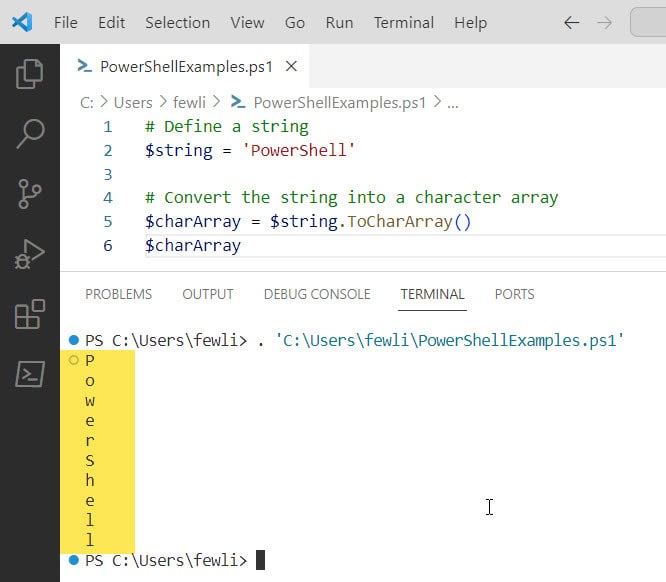
Task: Click the C: breadcrumb segment
Action: pos(87,102)
